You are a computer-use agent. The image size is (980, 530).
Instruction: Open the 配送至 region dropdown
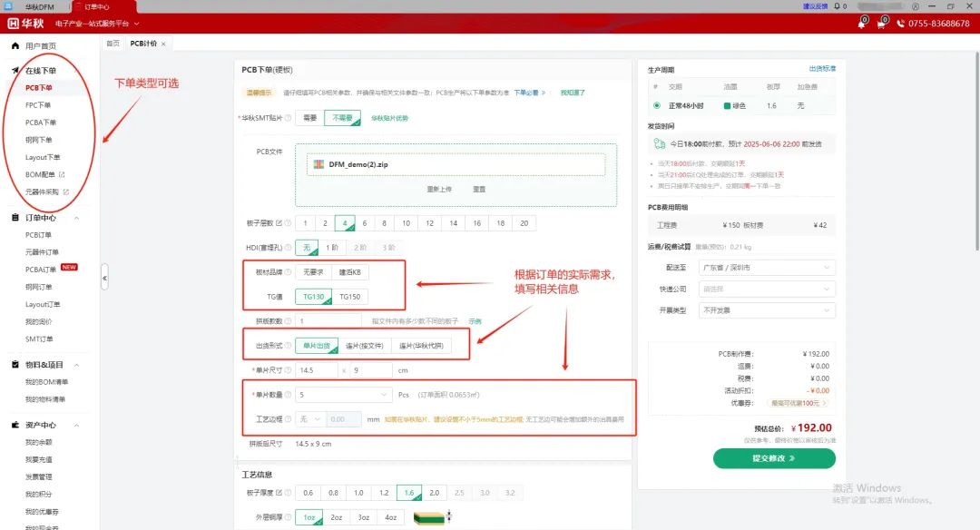767,268
